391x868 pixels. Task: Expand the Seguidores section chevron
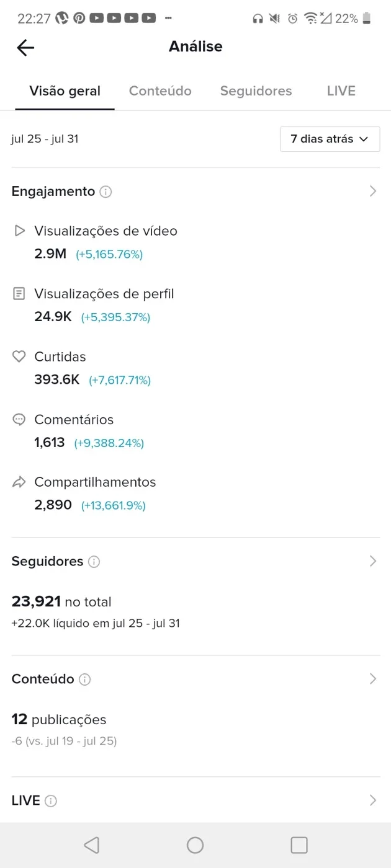click(373, 561)
